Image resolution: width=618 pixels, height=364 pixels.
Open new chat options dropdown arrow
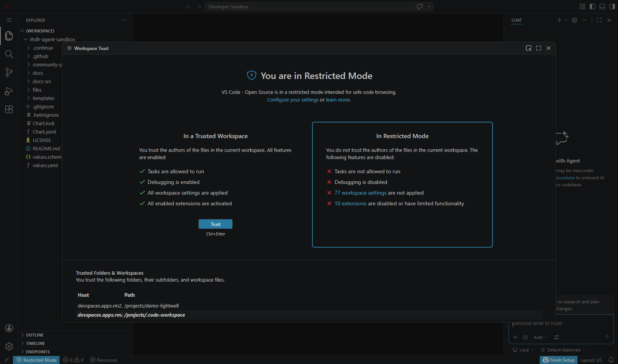click(566, 20)
